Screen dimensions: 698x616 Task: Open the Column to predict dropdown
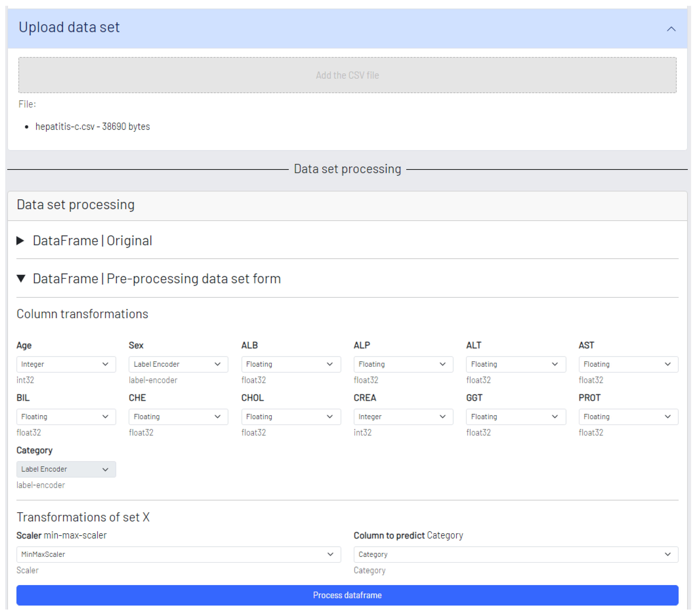point(515,554)
